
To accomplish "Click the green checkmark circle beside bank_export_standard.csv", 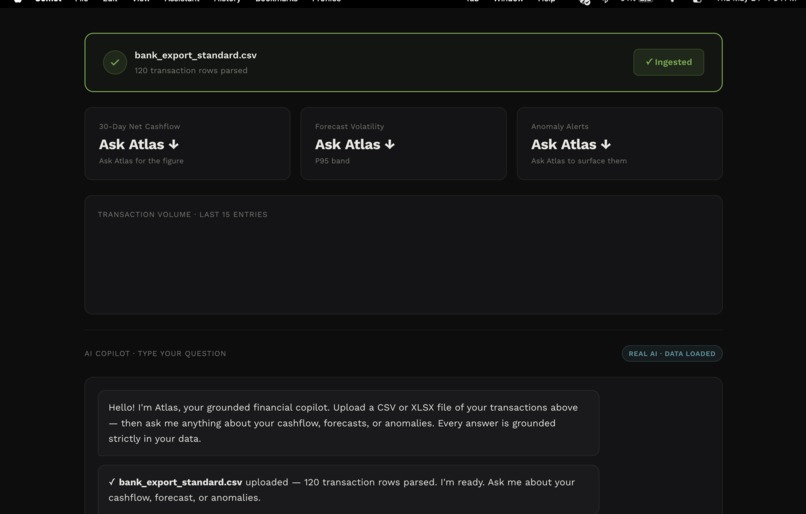I will (115, 62).
